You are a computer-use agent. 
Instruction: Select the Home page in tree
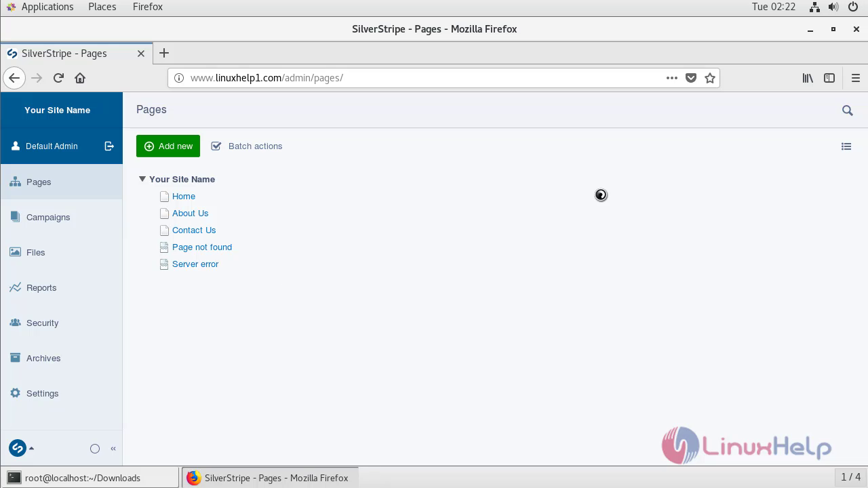(184, 196)
